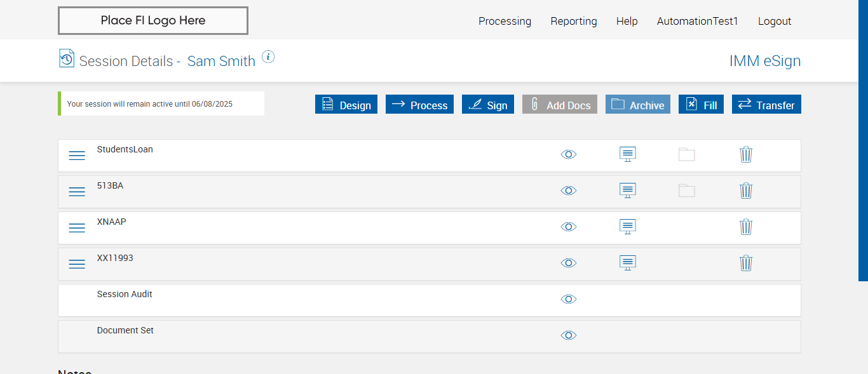This screenshot has width=868, height=374.
Task: Click the Archive button
Action: pyautogui.click(x=638, y=105)
